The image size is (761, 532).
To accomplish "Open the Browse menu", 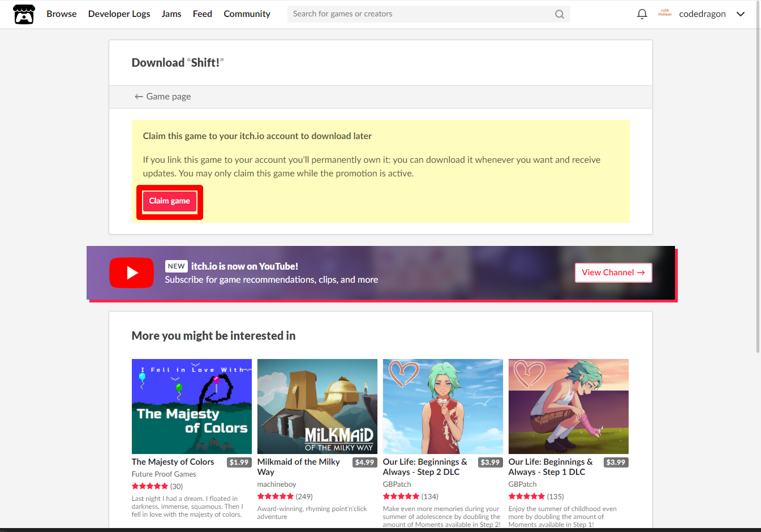I will tap(62, 14).
